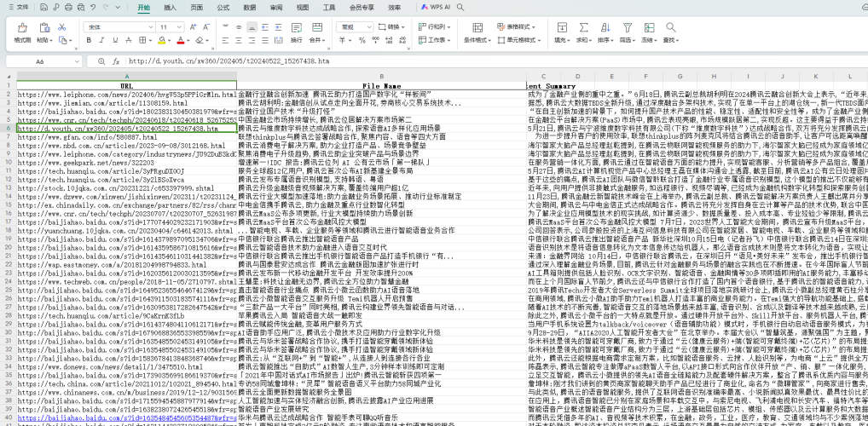Expand the Rows and Columns (行和列) dropdown
Viewport: 868px width, 426px height.
434,26
